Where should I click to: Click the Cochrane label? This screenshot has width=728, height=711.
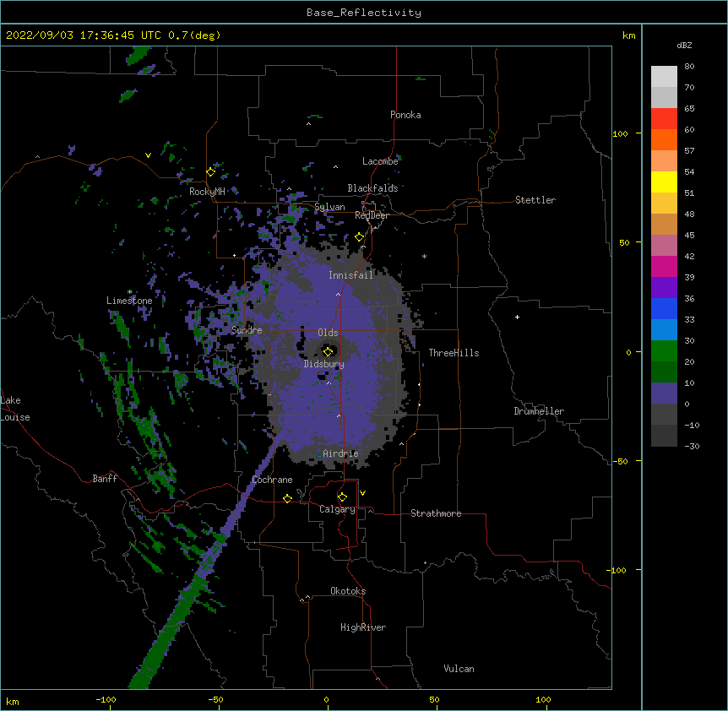point(272,480)
